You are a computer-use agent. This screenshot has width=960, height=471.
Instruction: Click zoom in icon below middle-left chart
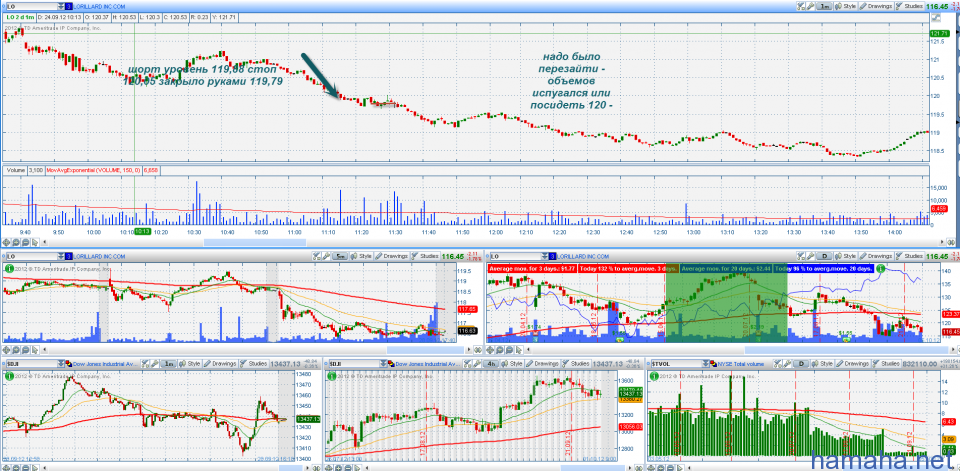(16, 350)
